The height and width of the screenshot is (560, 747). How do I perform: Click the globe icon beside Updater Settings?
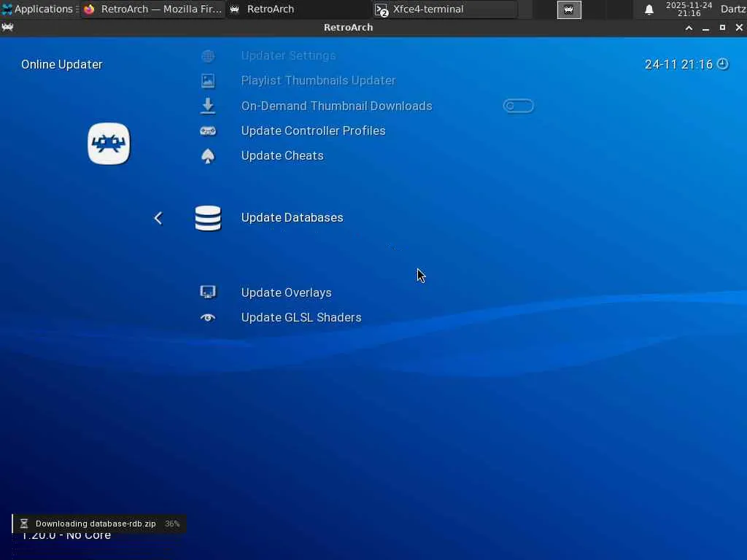point(208,55)
